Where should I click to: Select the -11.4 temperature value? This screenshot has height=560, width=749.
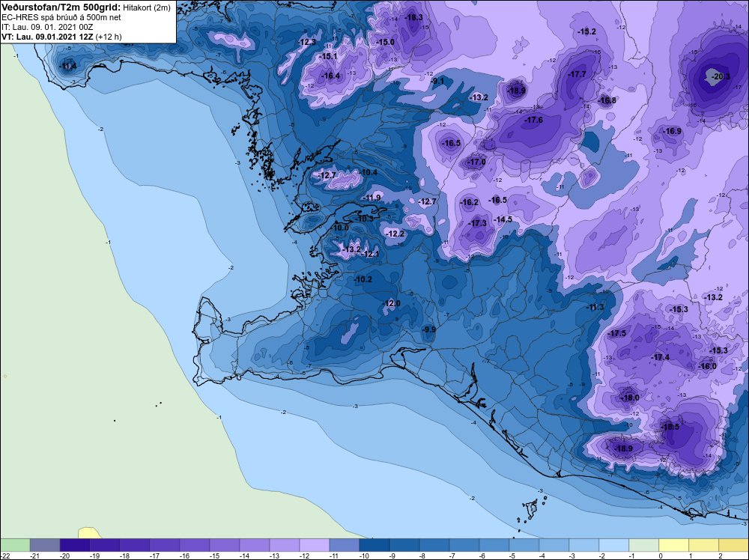click(67, 67)
